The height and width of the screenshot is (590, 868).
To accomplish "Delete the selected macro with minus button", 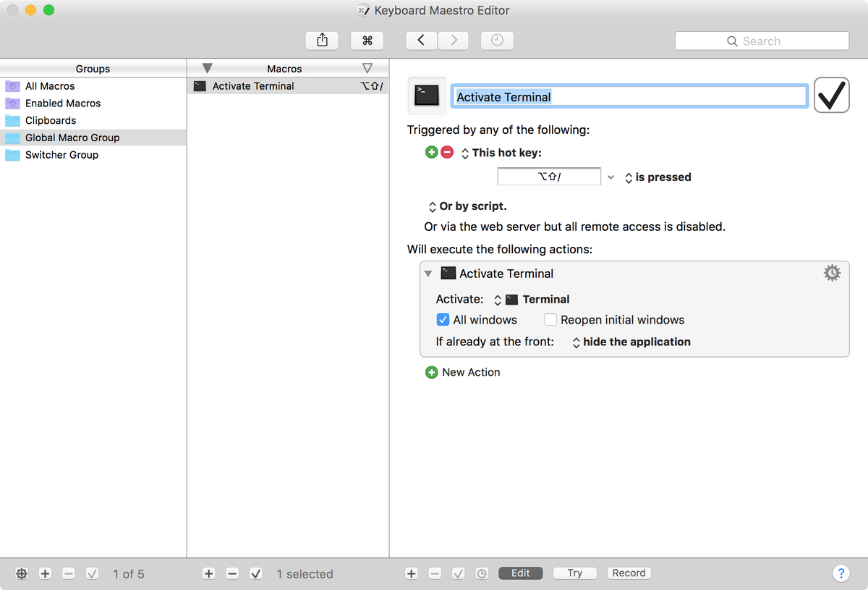I will [232, 573].
